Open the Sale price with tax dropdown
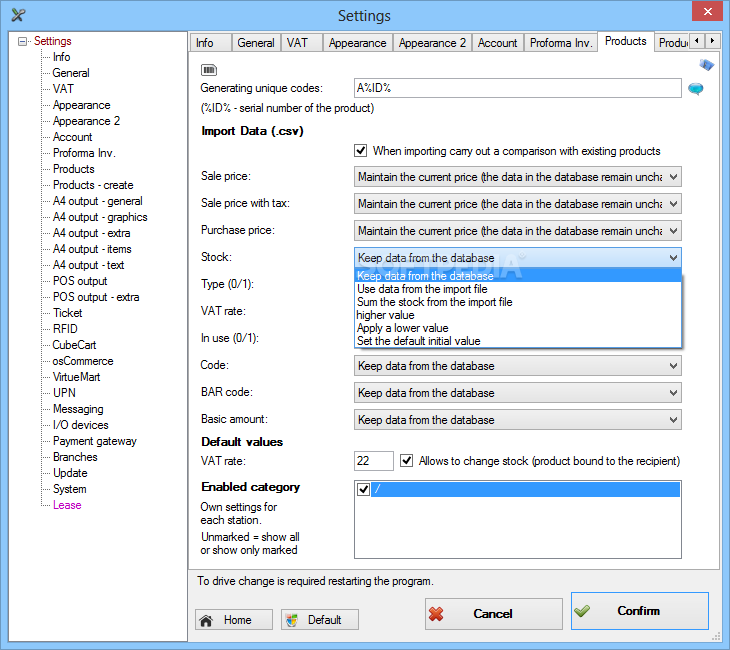This screenshot has width=730, height=650. coord(518,204)
